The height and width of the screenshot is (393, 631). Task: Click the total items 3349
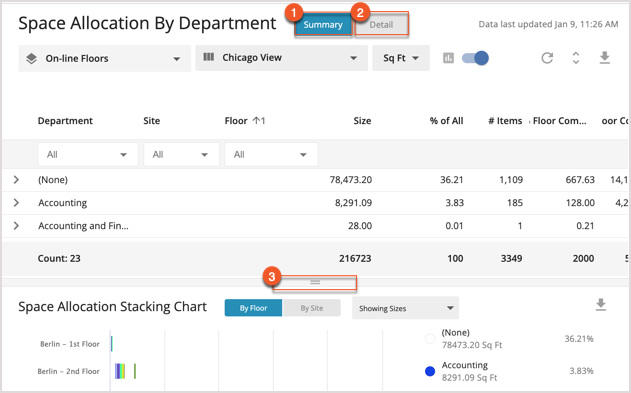coord(511,258)
